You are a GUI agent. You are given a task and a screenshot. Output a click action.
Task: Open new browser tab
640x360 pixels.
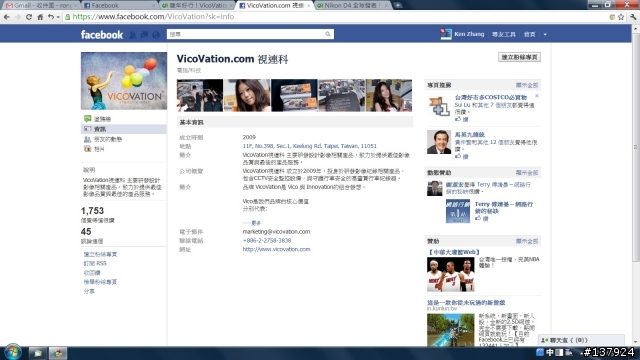(398, 5)
